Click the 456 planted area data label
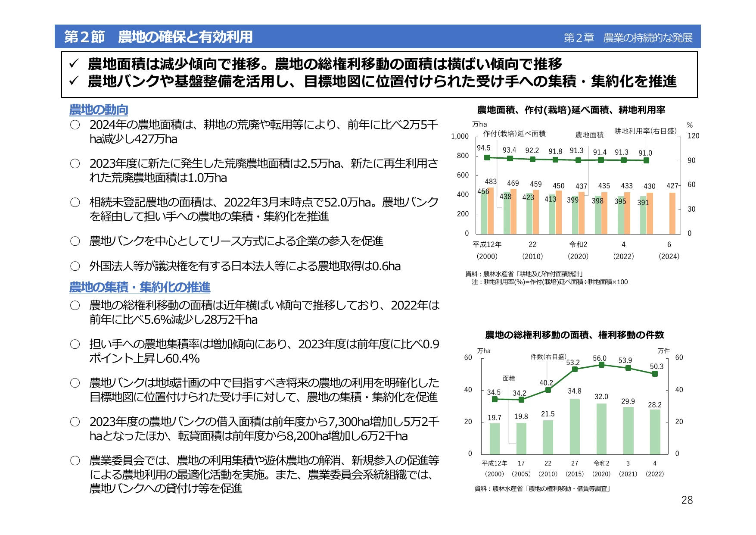The image size is (756, 535). pyautogui.click(x=483, y=191)
